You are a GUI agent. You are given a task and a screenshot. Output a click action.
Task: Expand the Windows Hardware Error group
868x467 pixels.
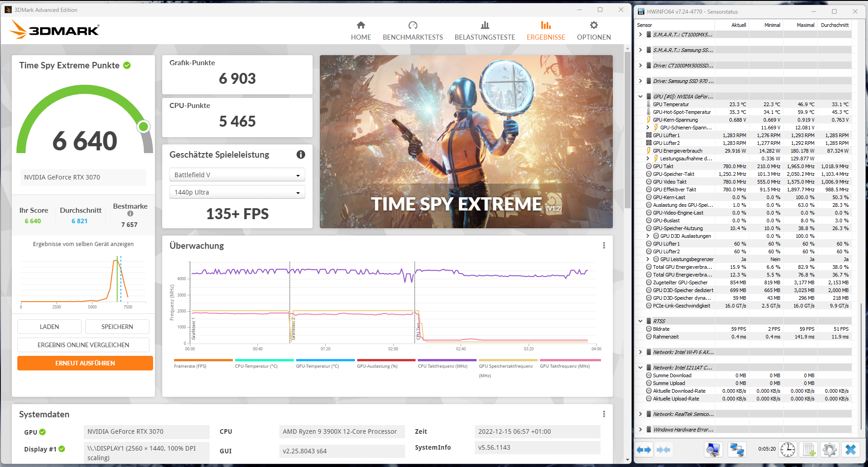pyautogui.click(x=641, y=430)
